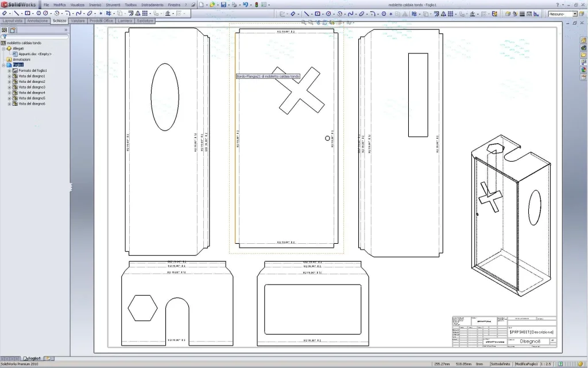Viewport: 588px width, 368px height.
Task: Click the Line Thickness icon
Action: [x=522, y=14]
